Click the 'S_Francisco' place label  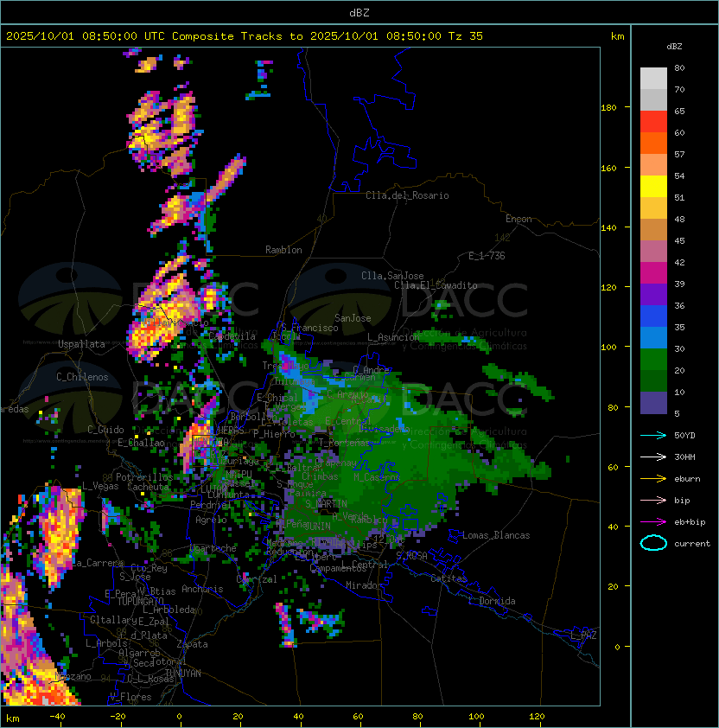click(309, 328)
